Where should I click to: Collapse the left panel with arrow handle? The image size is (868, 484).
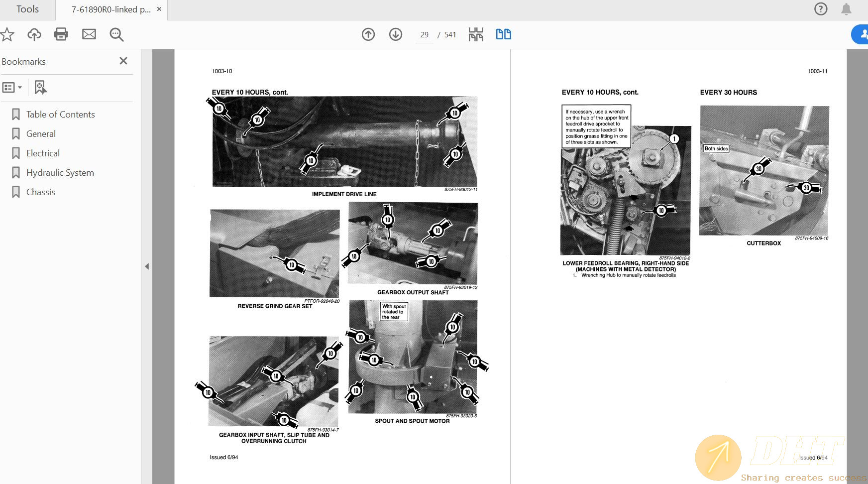coord(147,266)
